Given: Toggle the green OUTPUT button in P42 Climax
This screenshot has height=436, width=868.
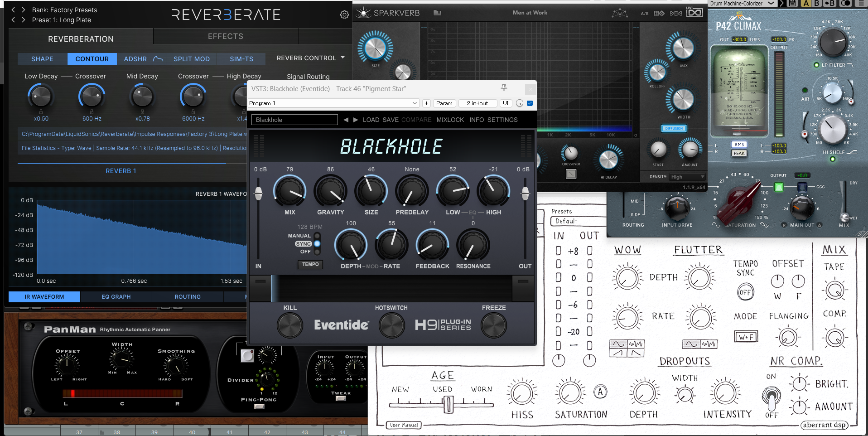Looking at the screenshot, I should (x=779, y=187).
